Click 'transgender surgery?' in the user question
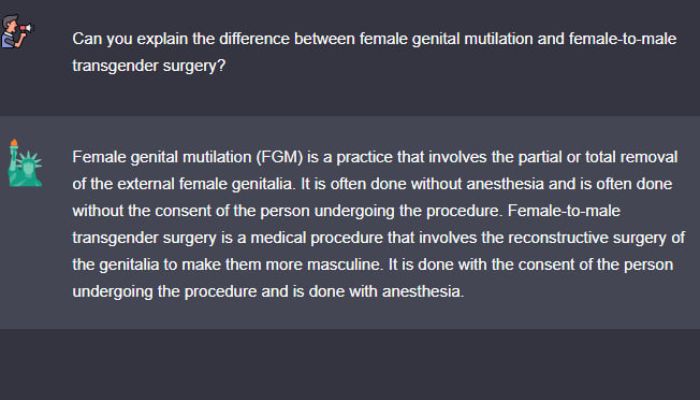The width and height of the screenshot is (700, 400). click(x=149, y=66)
